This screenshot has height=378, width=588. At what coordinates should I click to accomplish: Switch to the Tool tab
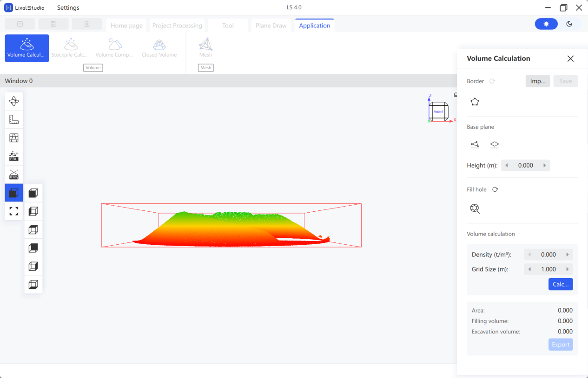[x=228, y=26]
